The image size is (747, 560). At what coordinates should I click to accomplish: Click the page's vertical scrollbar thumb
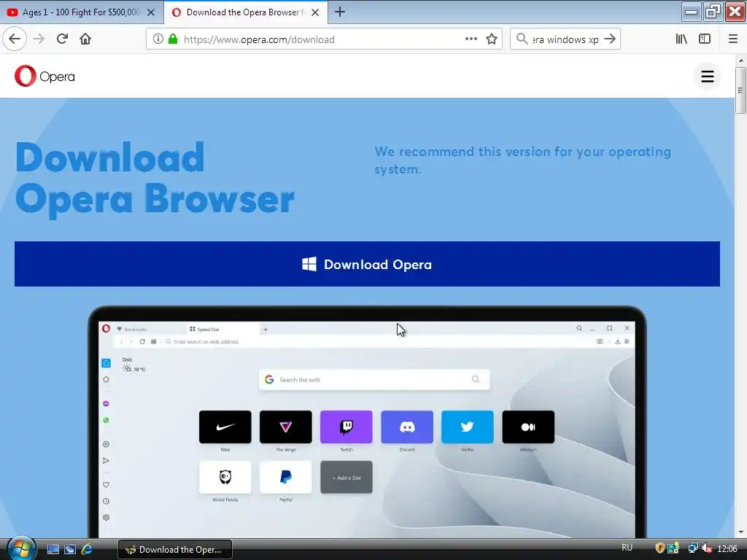(740, 90)
